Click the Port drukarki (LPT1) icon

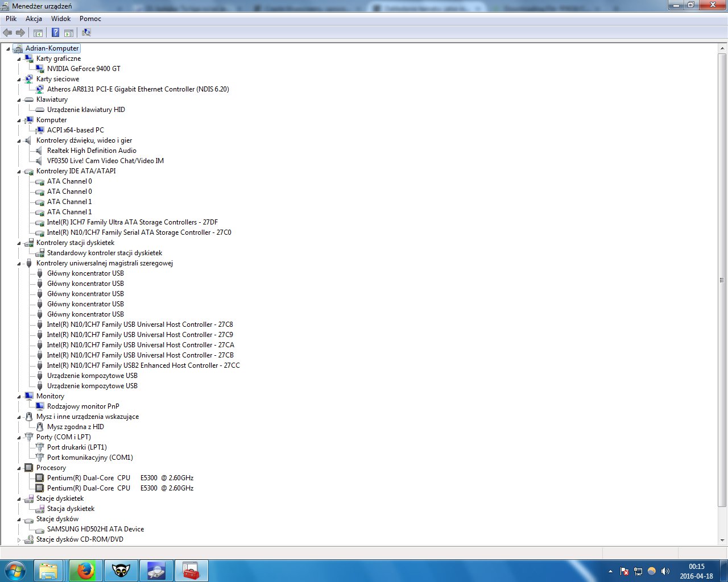[40, 447]
